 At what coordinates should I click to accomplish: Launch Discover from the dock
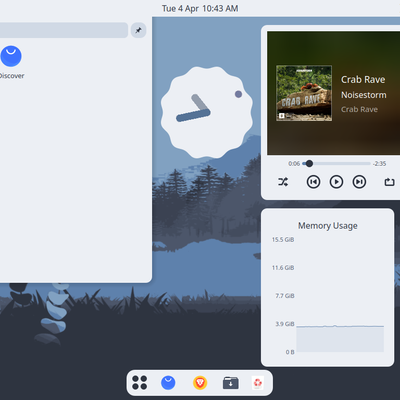point(168,383)
